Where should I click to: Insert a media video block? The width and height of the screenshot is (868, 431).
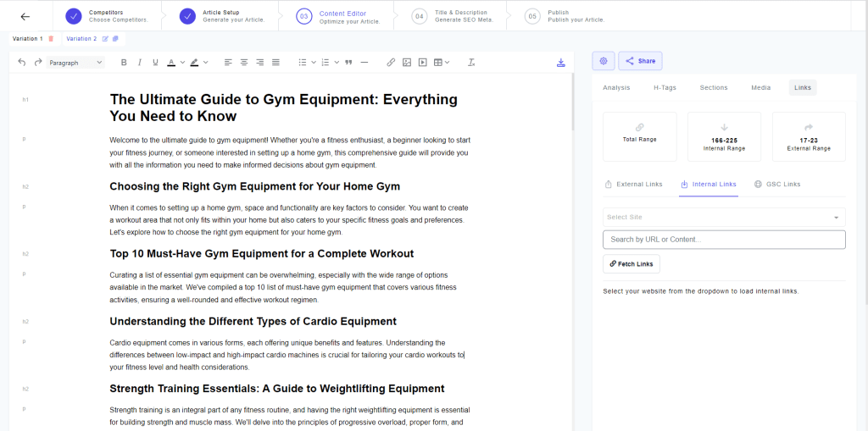[422, 63]
